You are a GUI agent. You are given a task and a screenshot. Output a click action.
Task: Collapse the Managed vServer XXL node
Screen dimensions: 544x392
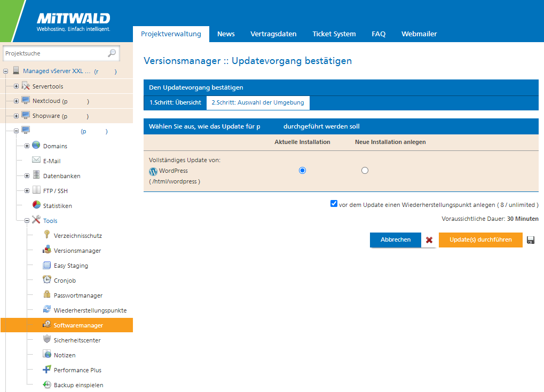tap(5, 71)
